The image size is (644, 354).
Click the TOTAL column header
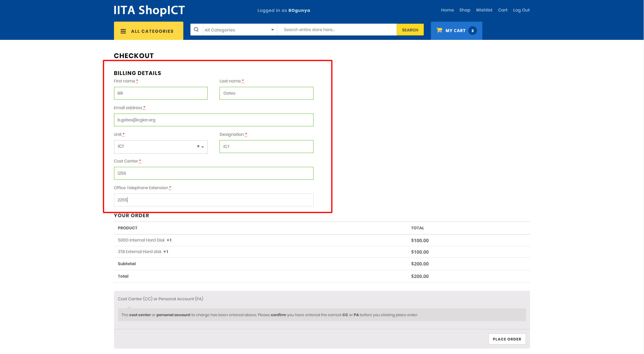[417, 228]
